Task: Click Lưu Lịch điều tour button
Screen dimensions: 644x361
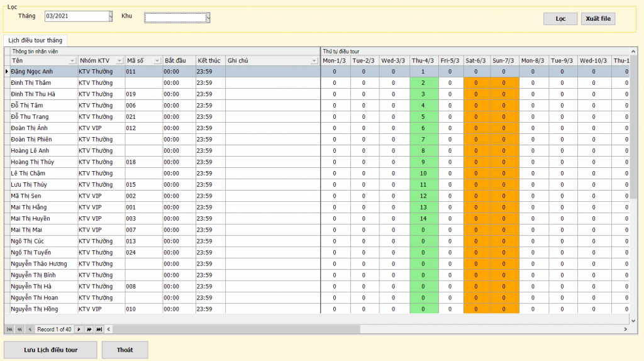Action: 51,350
